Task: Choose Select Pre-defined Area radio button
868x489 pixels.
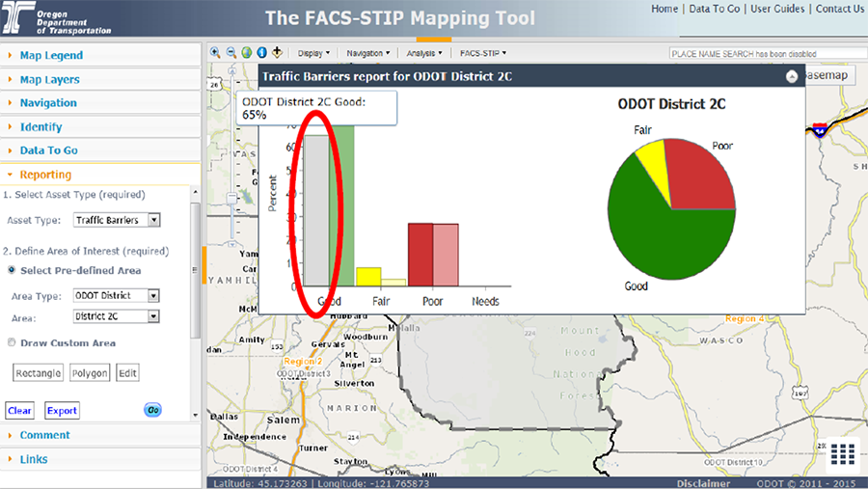Action: [11, 270]
